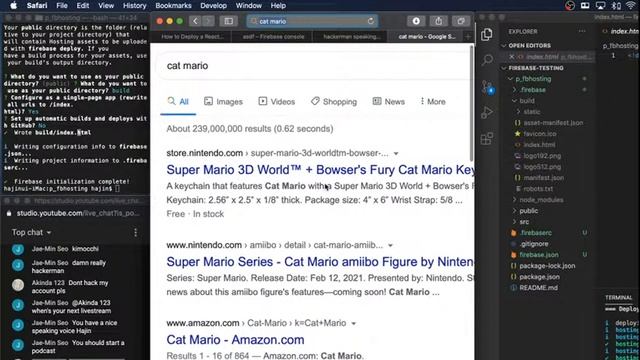The height and width of the screenshot is (360, 640).
Task: Open .firebaserc in Explorer
Action: point(535,233)
